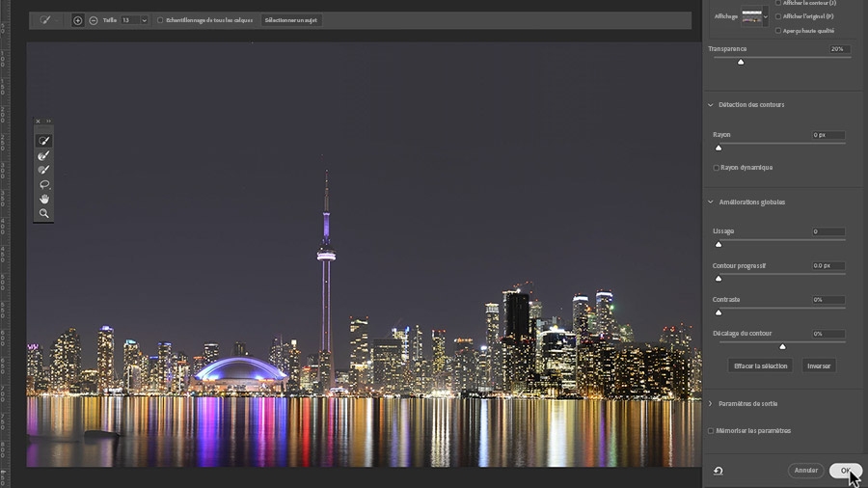The height and width of the screenshot is (488, 868).
Task: Click the Annuler button
Action: pyautogui.click(x=806, y=471)
